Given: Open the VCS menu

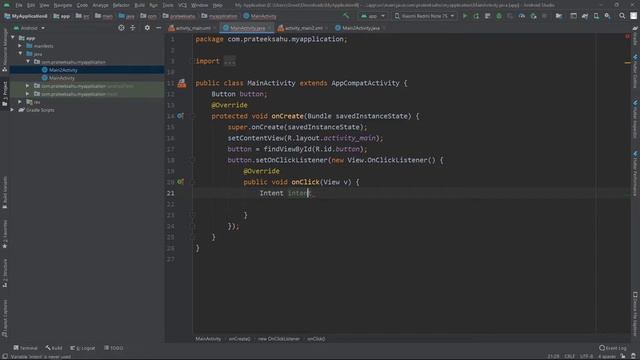Looking at the screenshot, I should point(182,5).
